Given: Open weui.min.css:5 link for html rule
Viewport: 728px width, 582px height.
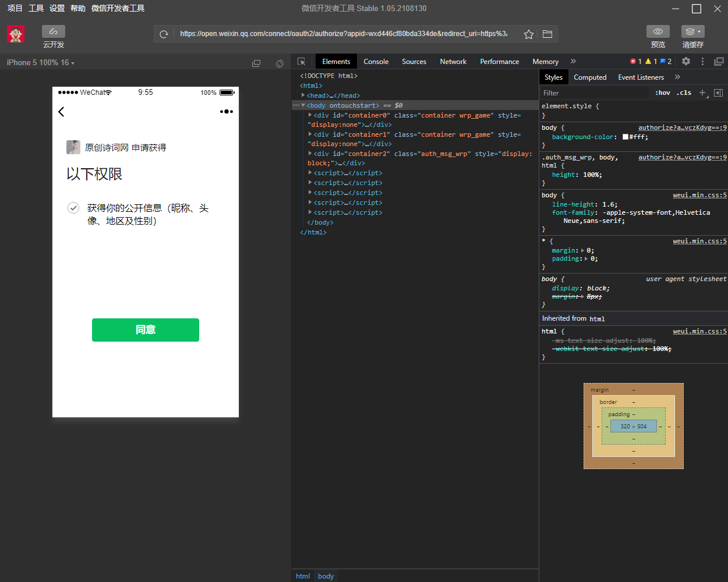Looking at the screenshot, I should pos(699,331).
